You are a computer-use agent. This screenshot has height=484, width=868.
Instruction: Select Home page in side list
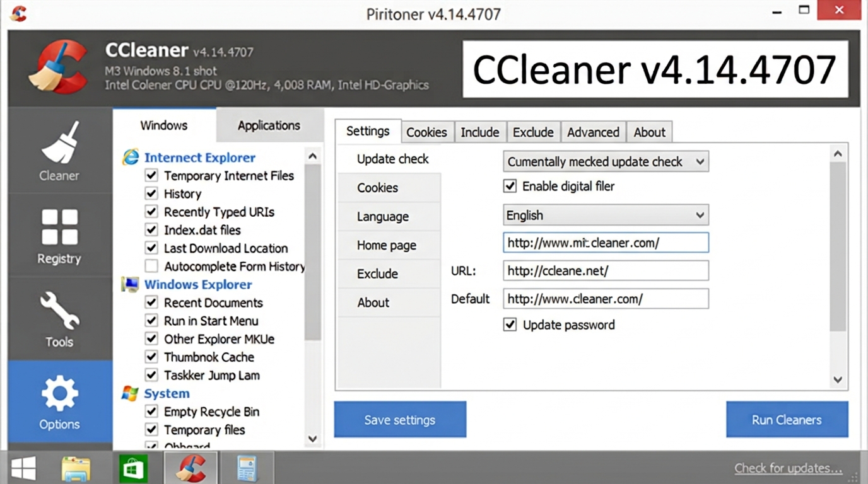click(389, 245)
